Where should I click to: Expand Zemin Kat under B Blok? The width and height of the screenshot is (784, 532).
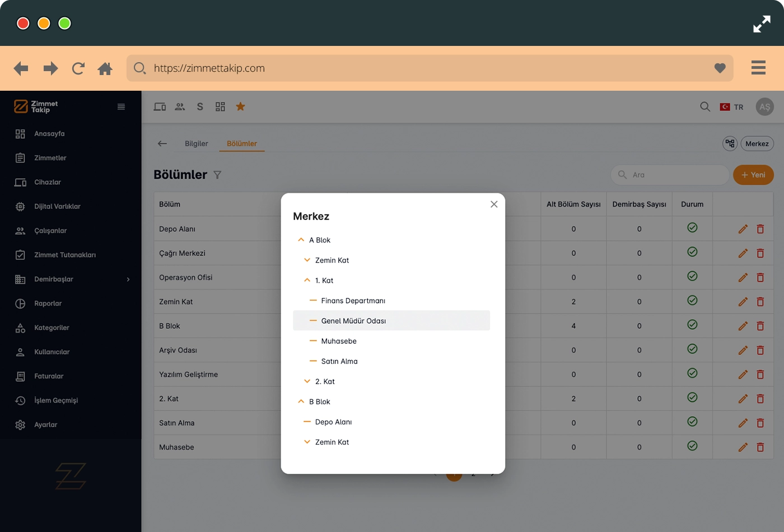pos(307,442)
